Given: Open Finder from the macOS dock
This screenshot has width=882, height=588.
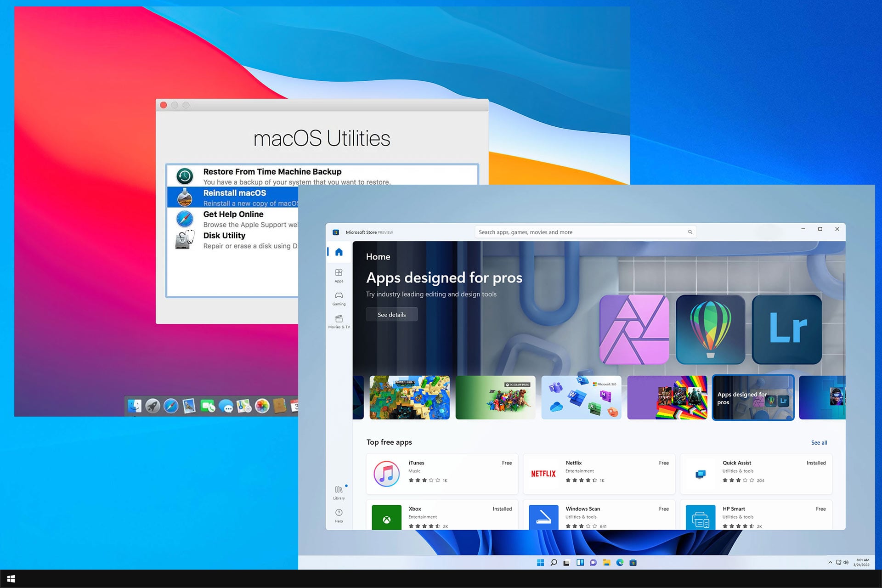Looking at the screenshot, I should [x=135, y=406].
